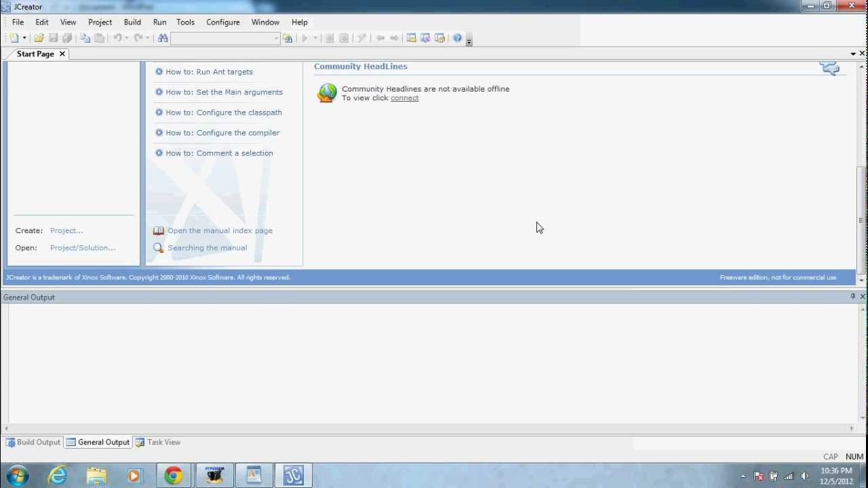Open the Run menu
Image resolution: width=868 pixels, height=488 pixels.
[x=160, y=22]
